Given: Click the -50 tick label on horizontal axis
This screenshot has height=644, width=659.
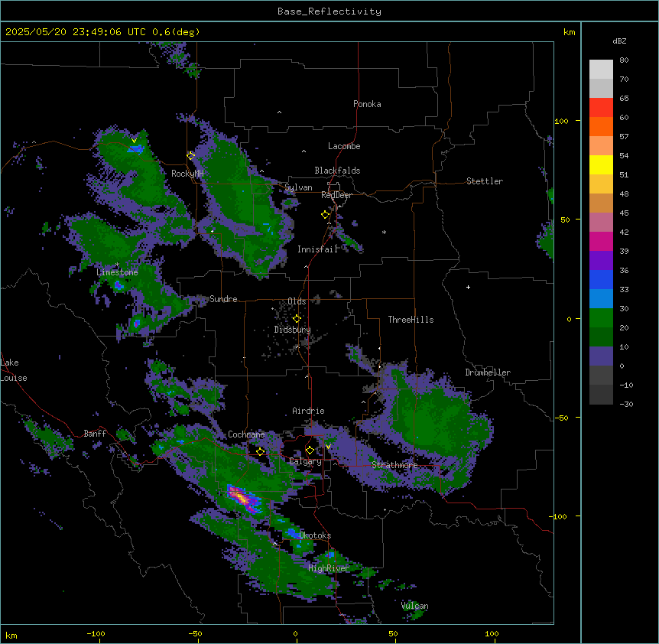Looking at the screenshot, I should (x=195, y=633).
